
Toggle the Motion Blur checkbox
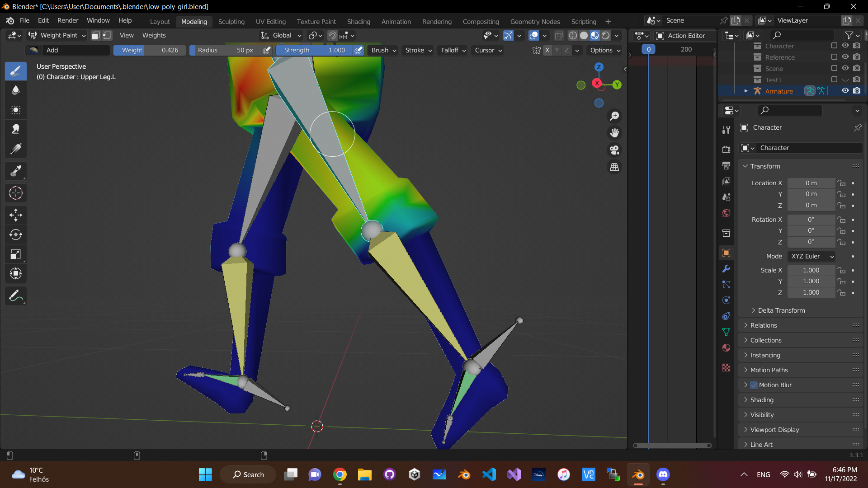(x=754, y=385)
